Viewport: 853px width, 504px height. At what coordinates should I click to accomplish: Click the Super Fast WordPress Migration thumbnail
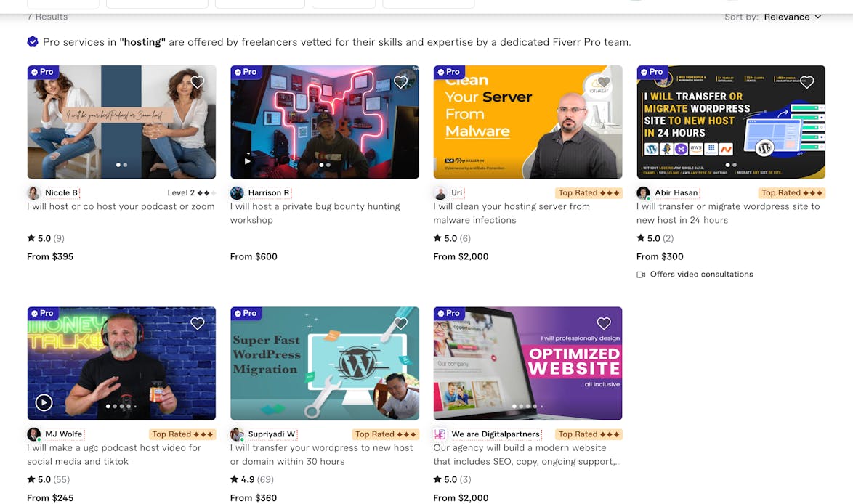324,363
